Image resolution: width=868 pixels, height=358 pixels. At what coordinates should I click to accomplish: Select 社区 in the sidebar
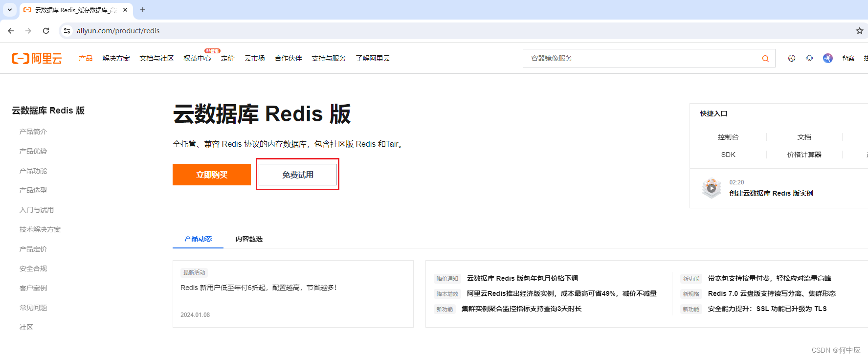click(x=26, y=327)
